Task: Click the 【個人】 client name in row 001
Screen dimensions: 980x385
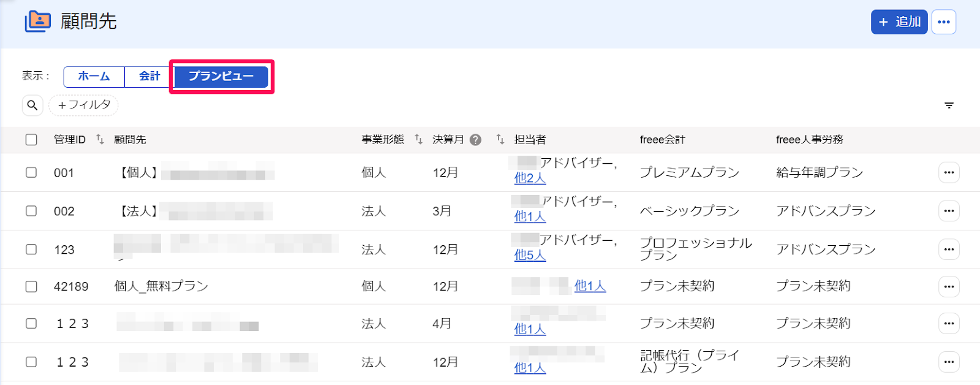Action: (x=195, y=173)
